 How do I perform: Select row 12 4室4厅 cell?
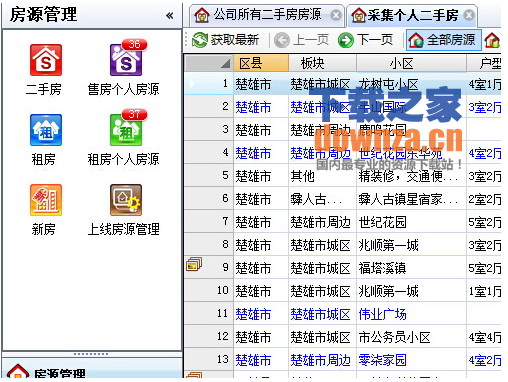tap(484, 337)
